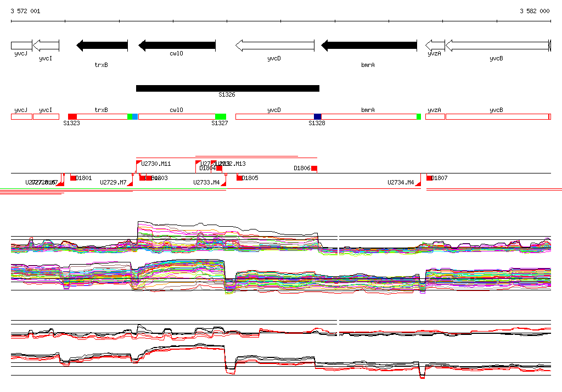562x392 pixels.
Task: Click the D1804 label text
Action: (207, 168)
